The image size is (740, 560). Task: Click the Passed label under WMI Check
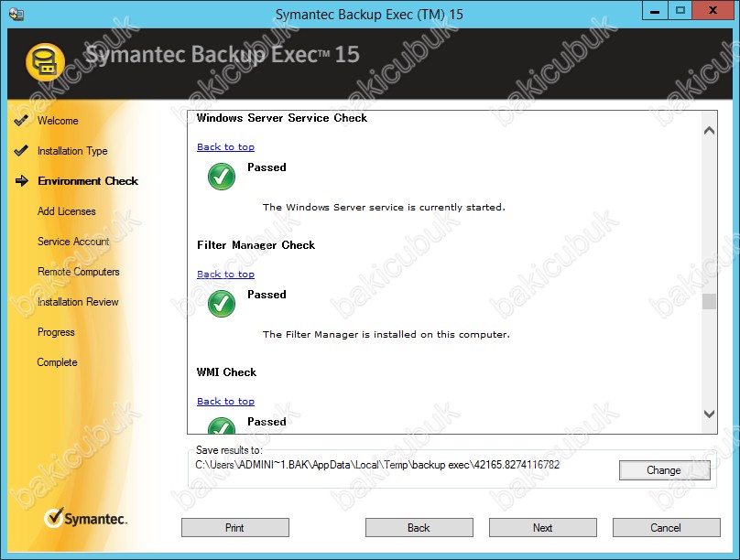pyautogui.click(x=267, y=422)
